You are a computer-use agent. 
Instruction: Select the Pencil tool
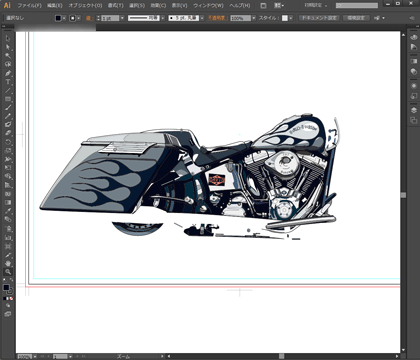click(x=8, y=116)
